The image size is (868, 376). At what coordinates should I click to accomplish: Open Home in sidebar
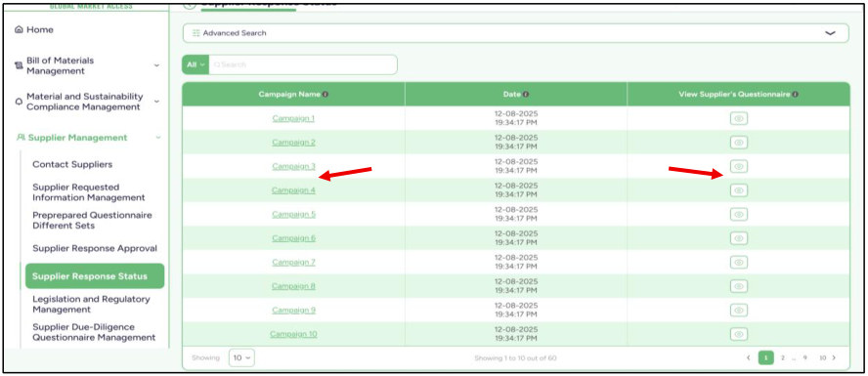tap(40, 30)
